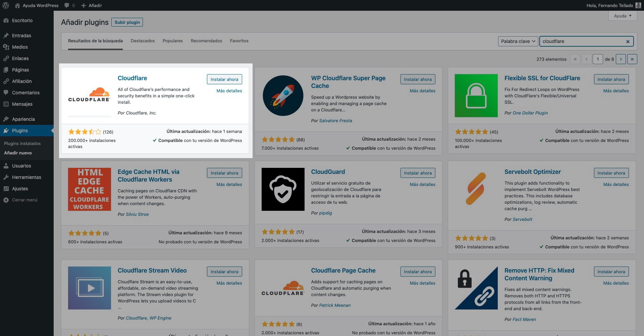Image resolution: width=644 pixels, height=336 pixels.
Task: Click the user avatar in top-right corner
Action: click(x=638, y=5)
